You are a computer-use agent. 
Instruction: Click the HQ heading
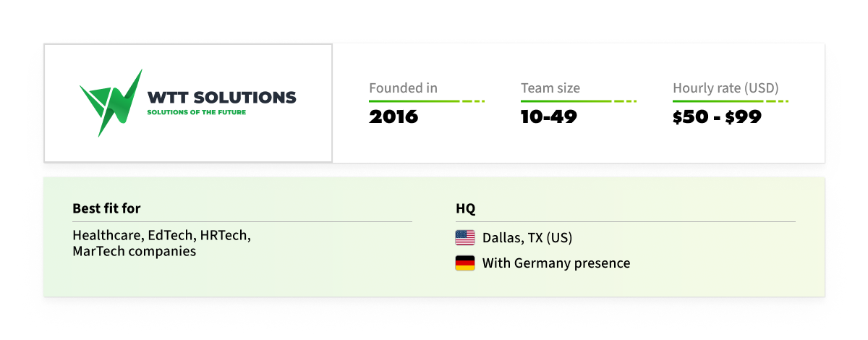[465, 208]
